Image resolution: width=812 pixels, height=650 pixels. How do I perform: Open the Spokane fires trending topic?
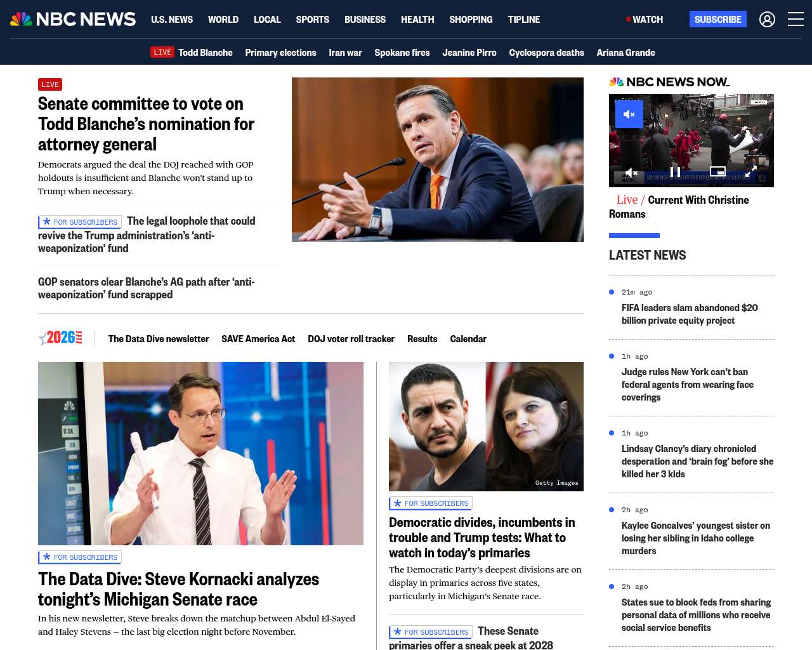tap(402, 53)
